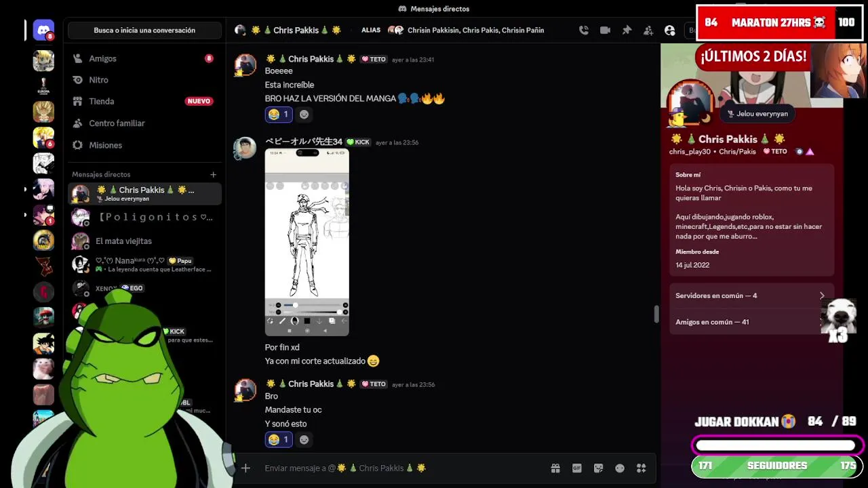Open Nana conversation with Papu tag

(144, 264)
